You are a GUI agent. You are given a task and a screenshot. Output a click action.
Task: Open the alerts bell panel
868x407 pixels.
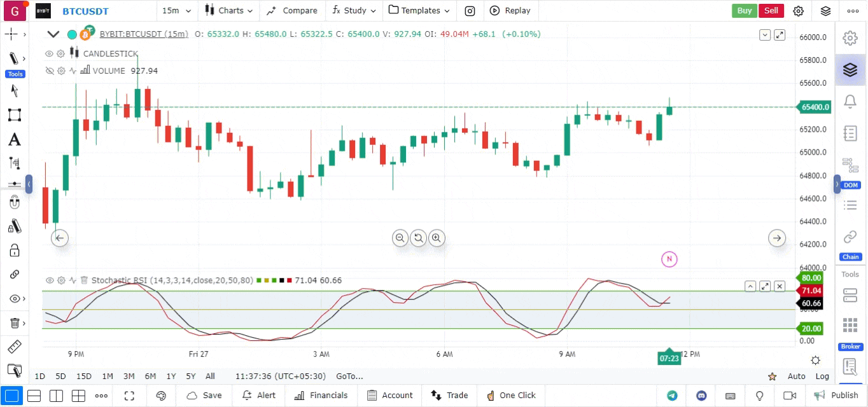pos(850,101)
